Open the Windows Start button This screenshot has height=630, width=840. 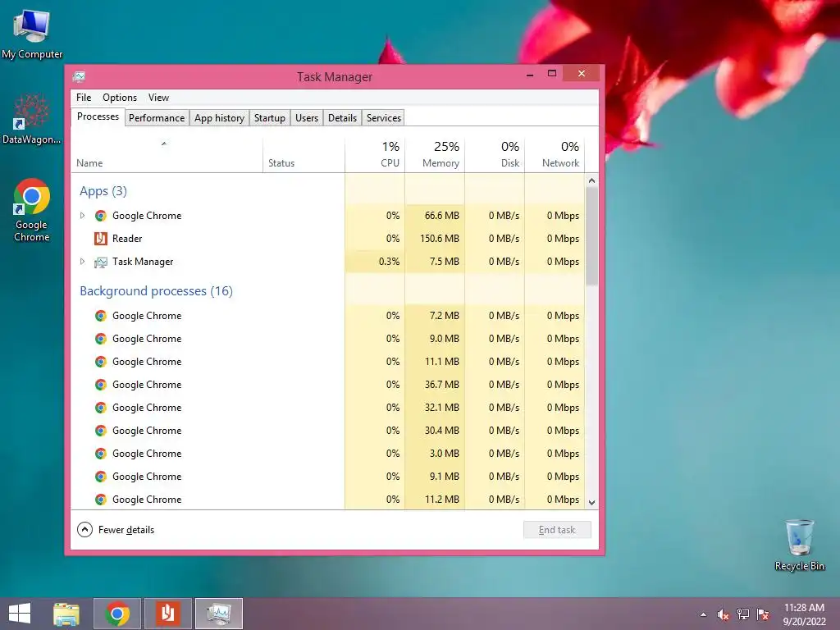pyautogui.click(x=20, y=614)
